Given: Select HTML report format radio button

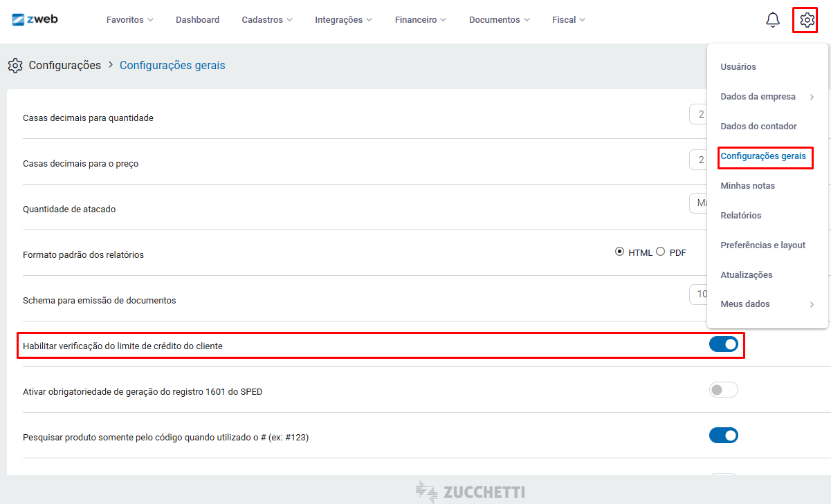Looking at the screenshot, I should pyautogui.click(x=619, y=252).
